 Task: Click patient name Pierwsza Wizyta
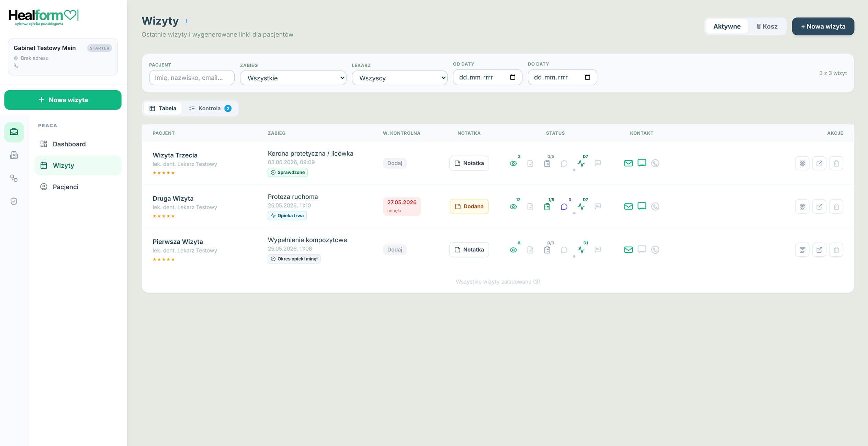(x=178, y=242)
